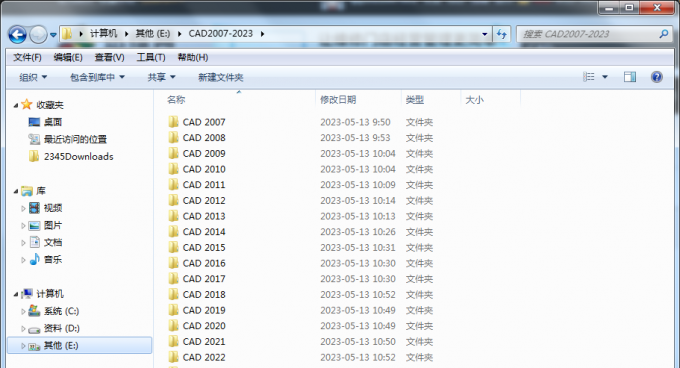The height and width of the screenshot is (368, 680).
Task: Open the 编辑(E) menu
Action: coord(68,57)
